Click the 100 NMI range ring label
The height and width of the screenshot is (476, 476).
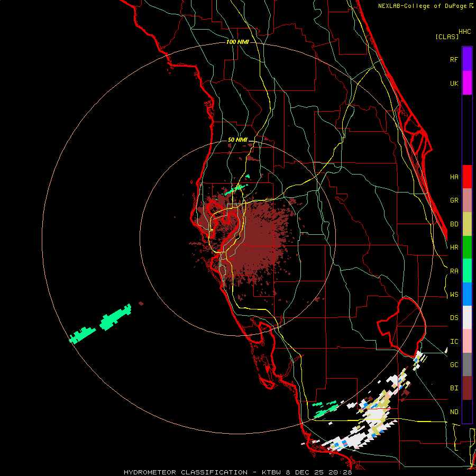[237, 42]
